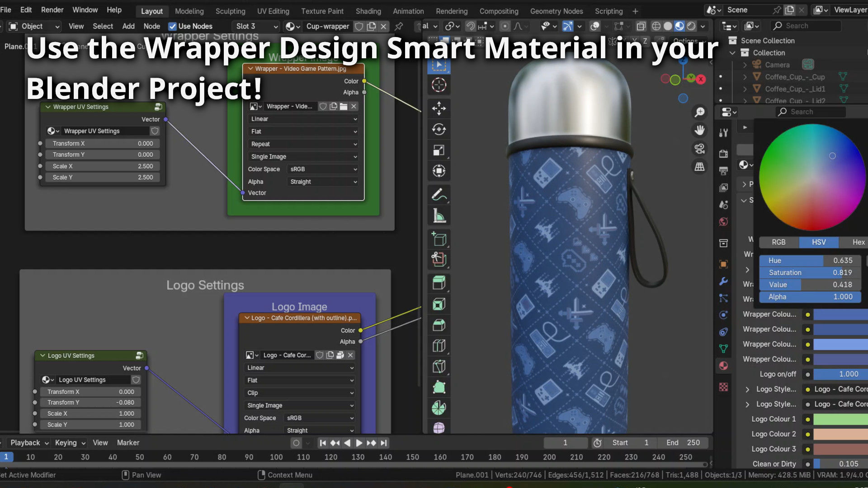The width and height of the screenshot is (868, 488).
Task: Select the Cursor tool in viewport toolbar
Action: 439,85
